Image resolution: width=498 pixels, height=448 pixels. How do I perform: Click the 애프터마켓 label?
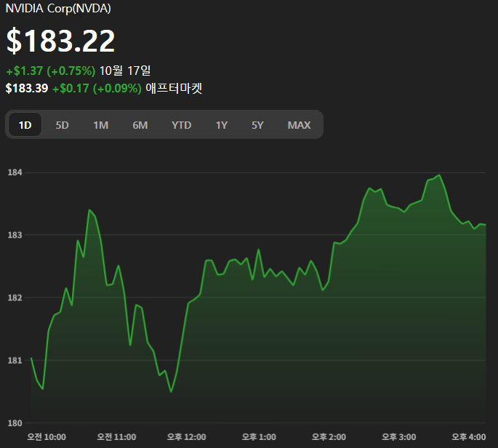174,88
